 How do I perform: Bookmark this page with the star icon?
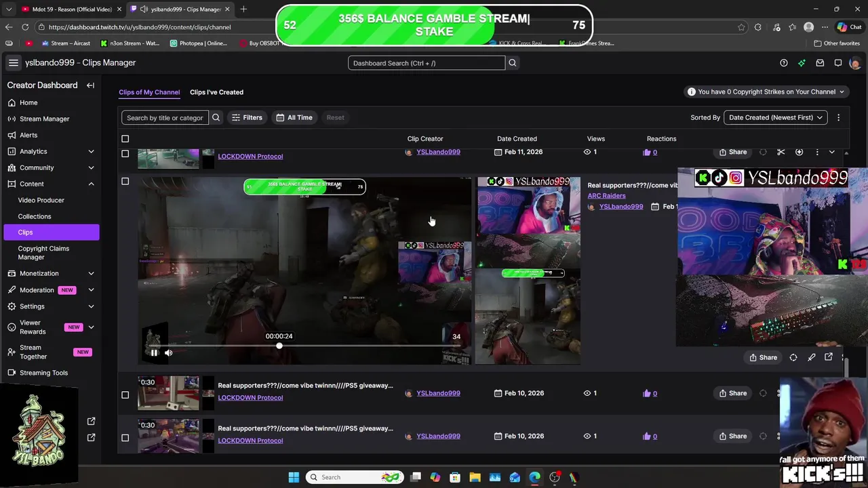click(741, 27)
